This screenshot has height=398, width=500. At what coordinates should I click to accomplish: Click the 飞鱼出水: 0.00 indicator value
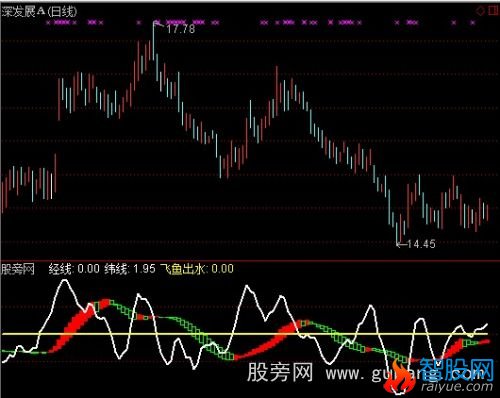[197, 269]
